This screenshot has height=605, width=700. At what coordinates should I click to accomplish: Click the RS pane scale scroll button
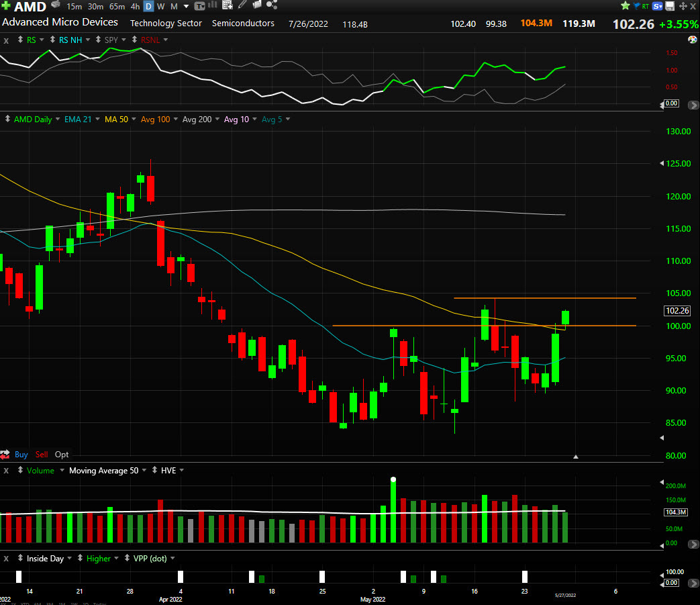coord(693,105)
